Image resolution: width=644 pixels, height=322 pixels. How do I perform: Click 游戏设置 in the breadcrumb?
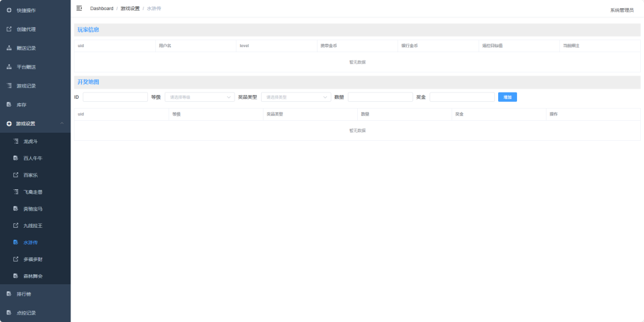click(130, 9)
